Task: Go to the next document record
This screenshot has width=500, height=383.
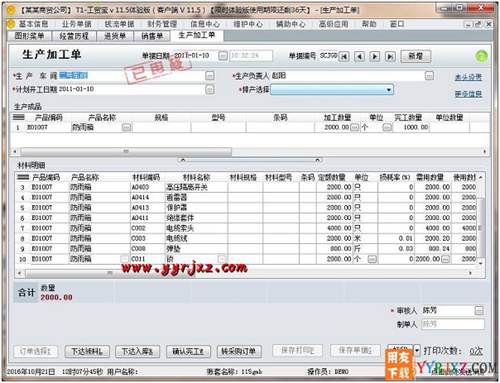Action: (x=375, y=56)
